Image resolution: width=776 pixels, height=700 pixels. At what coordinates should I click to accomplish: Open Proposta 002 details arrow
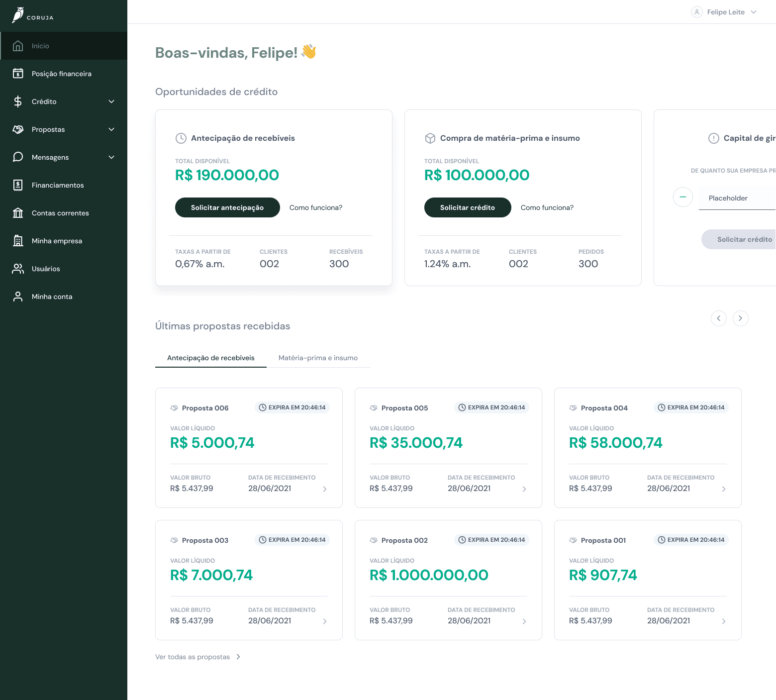524,621
